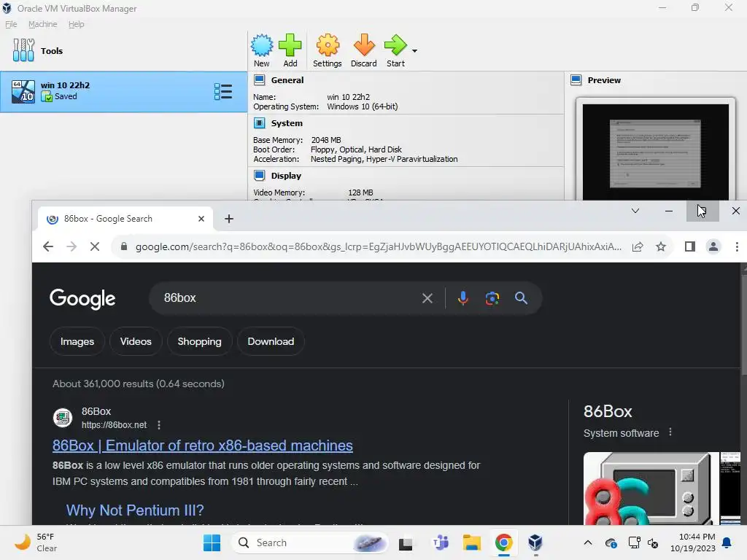This screenshot has width=747, height=560.
Task: Clear the Google search query
Action: (x=427, y=298)
